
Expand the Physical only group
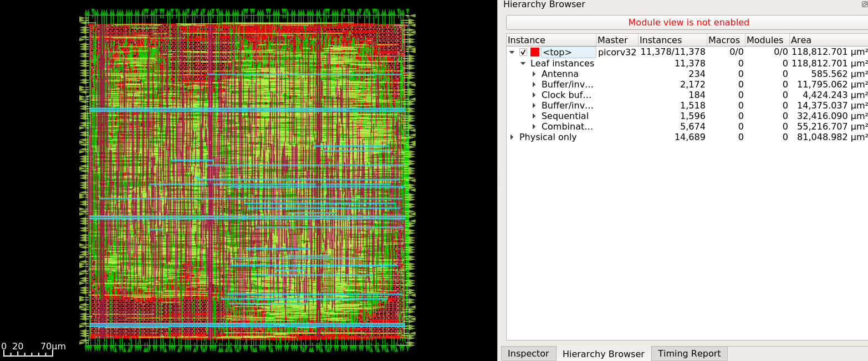pos(512,137)
